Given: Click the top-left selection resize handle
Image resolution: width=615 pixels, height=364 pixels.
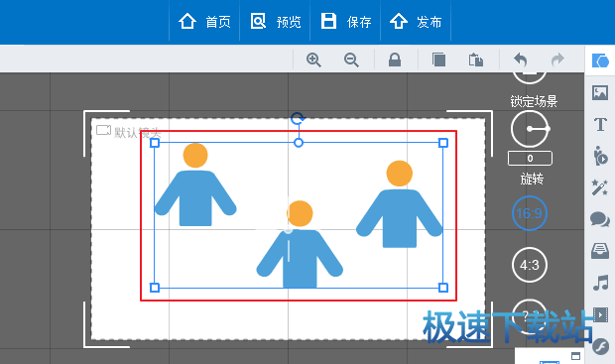Looking at the screenshot, I should [155, 143].
